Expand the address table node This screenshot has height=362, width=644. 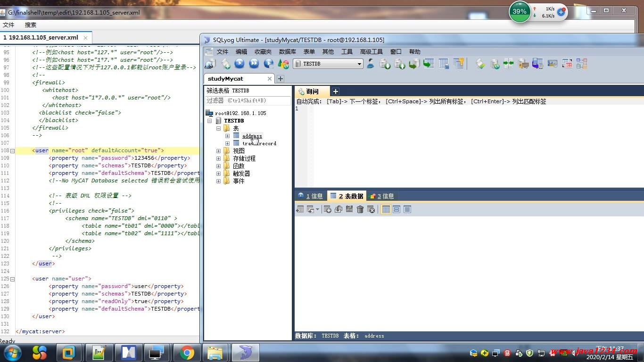227,136
